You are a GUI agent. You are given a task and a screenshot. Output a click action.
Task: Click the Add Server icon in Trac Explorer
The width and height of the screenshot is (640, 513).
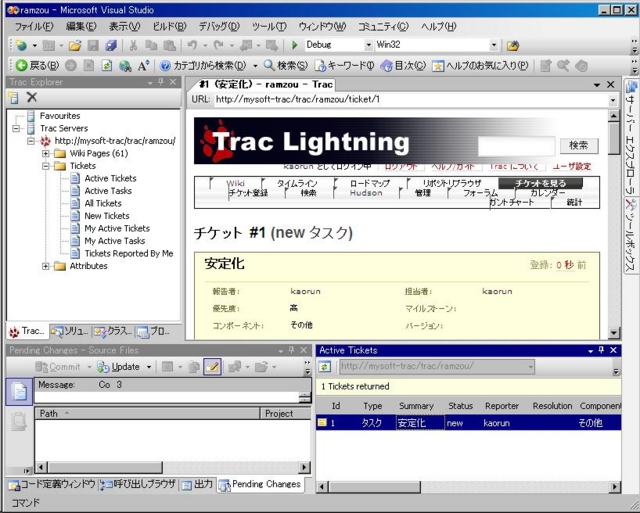[13, 97]
